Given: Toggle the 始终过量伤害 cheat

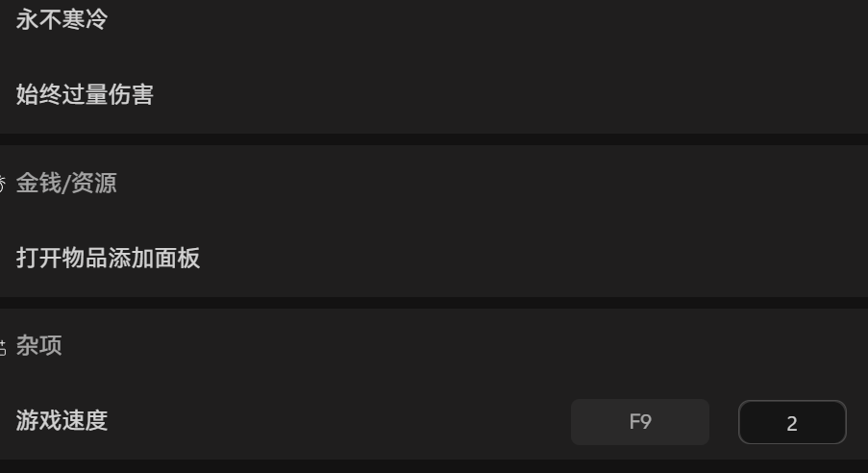Looking at the screenshot, I should coord(85,94).
